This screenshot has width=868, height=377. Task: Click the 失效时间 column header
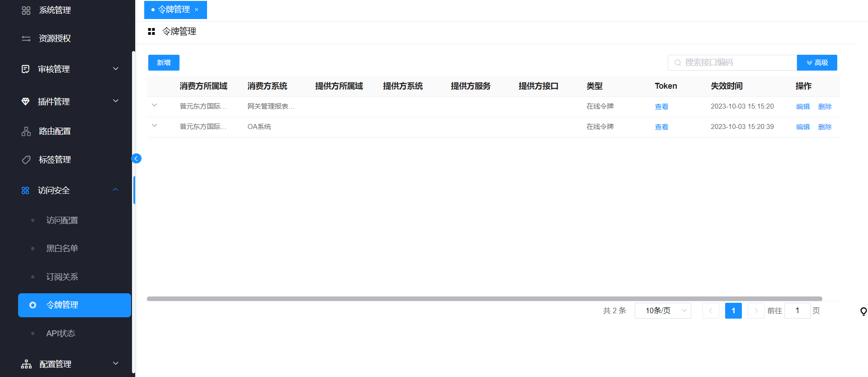(x=726, y=86)
